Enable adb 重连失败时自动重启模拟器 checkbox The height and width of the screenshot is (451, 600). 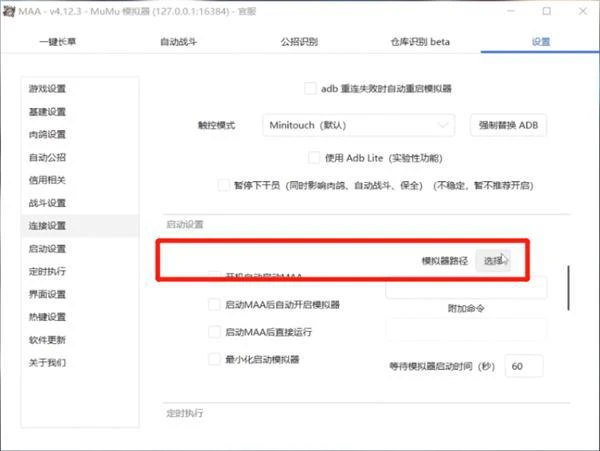(310, 88)
